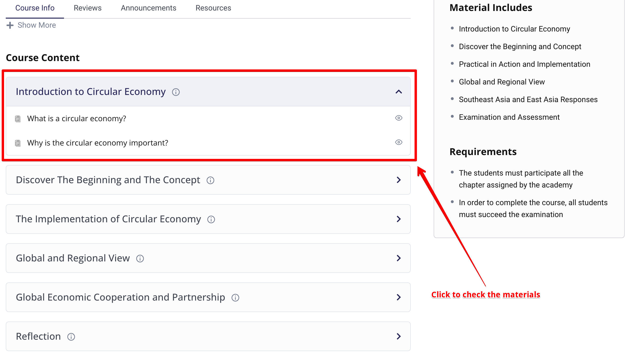639x364 pixels.
Task: Click info icon beside Discover The Beginning and The Concept
Action: pos(210,180)
